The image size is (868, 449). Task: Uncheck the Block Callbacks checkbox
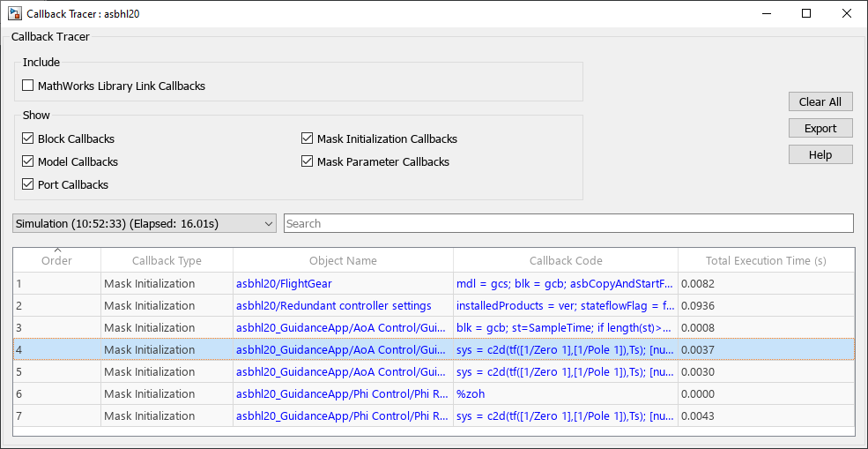pyautogui.click(x=28, y=139)
